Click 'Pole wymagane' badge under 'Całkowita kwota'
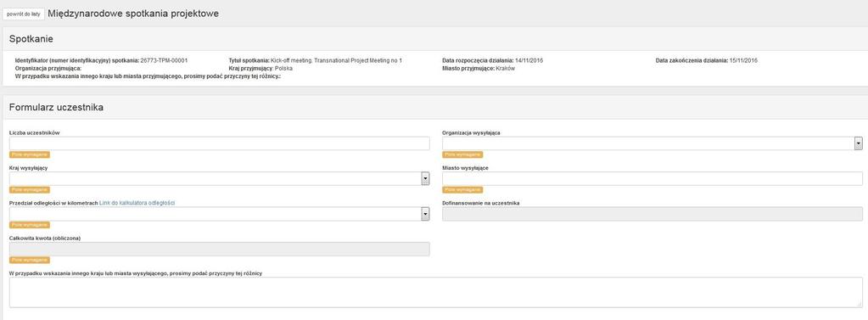The height and width of the screenshot is (320, 868). 30,261
